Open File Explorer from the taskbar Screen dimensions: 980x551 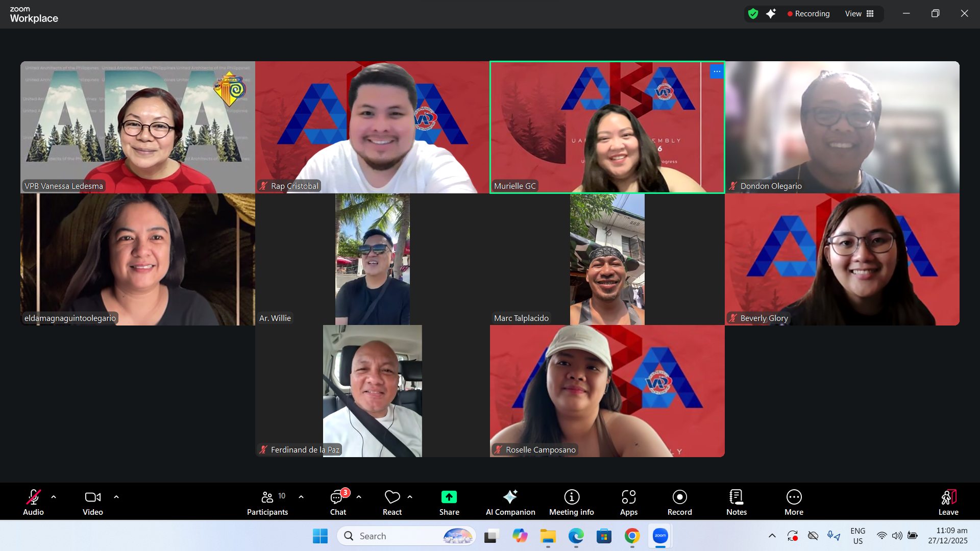point(548,536)
